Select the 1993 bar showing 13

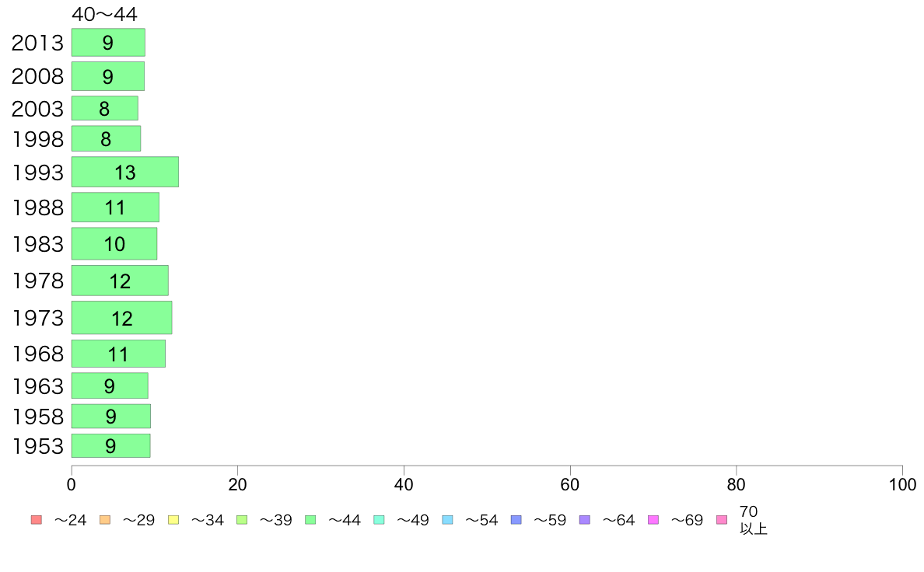click(125, 172)
